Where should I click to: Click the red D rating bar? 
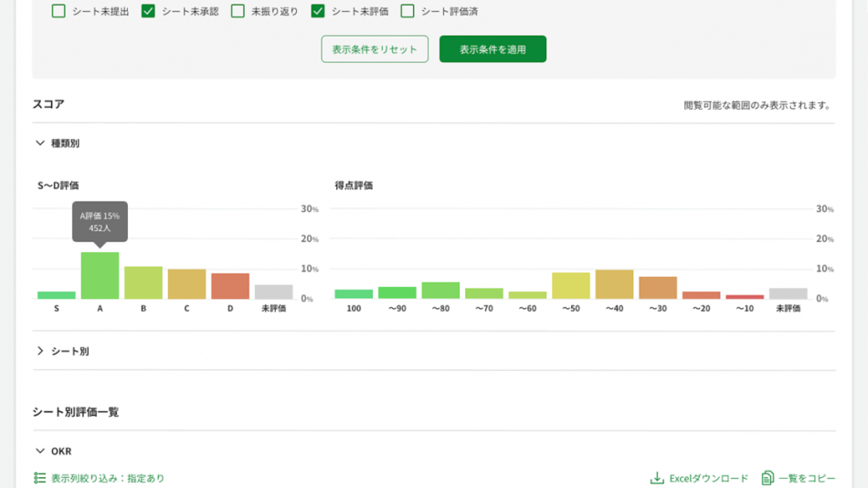[230, 286]
